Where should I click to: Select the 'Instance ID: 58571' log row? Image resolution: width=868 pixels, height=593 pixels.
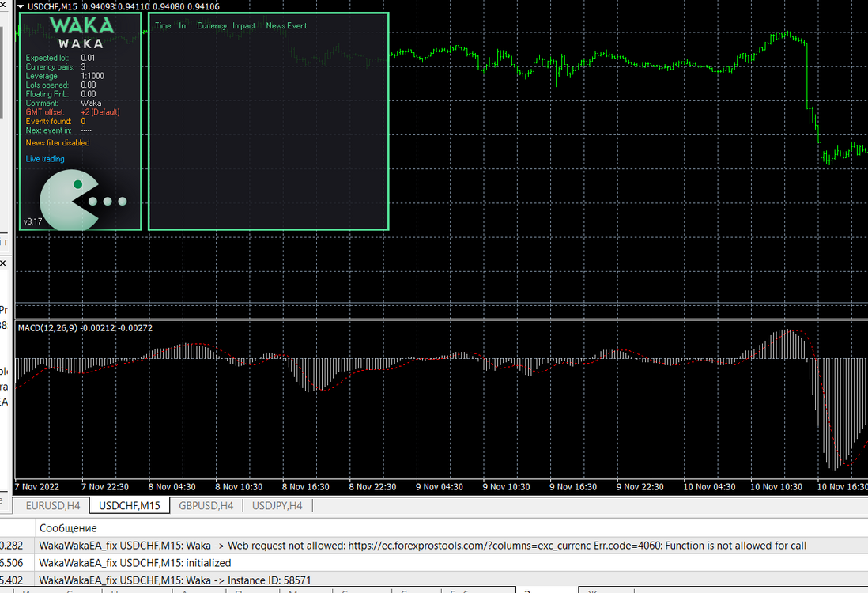pos(434,580)
